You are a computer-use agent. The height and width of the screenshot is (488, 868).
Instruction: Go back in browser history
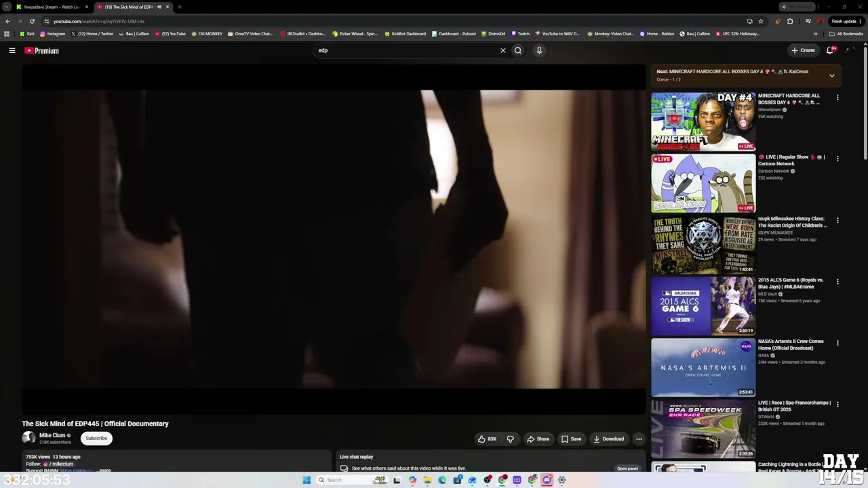7,21
